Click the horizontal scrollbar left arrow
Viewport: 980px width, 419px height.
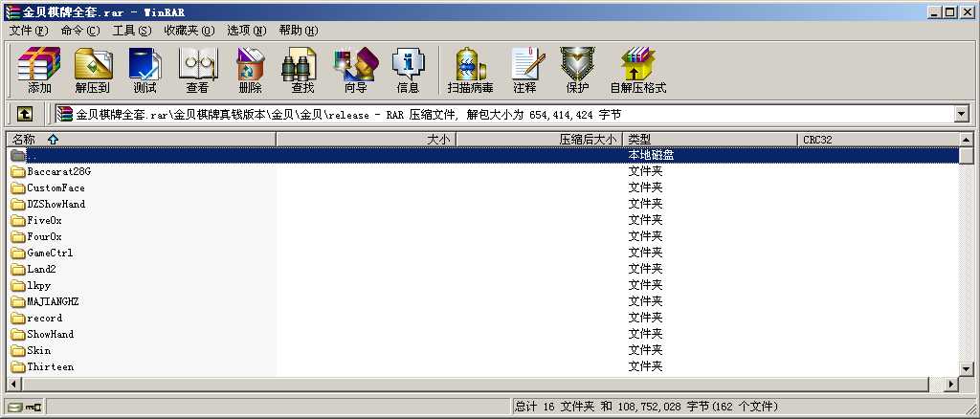click(13, 384)
